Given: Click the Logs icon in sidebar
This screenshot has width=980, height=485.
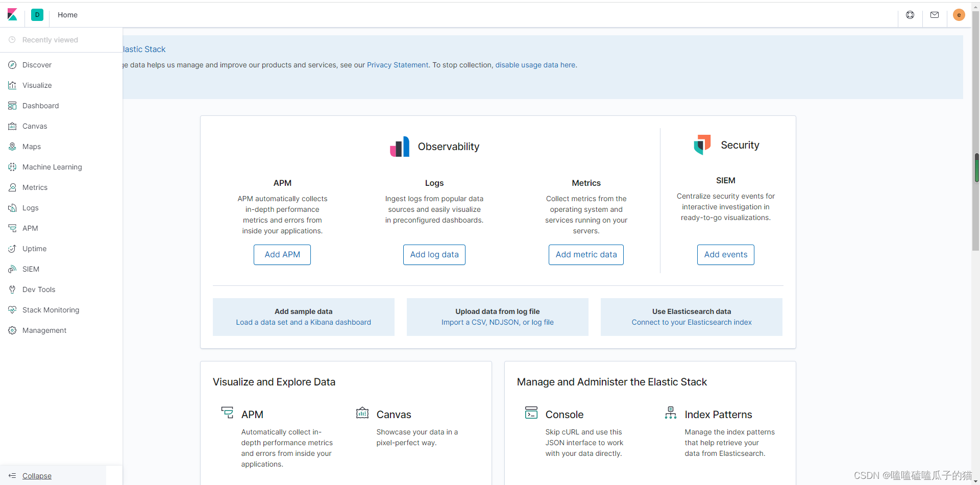Looking at the screenshot, I should click(x=12, y=208).
